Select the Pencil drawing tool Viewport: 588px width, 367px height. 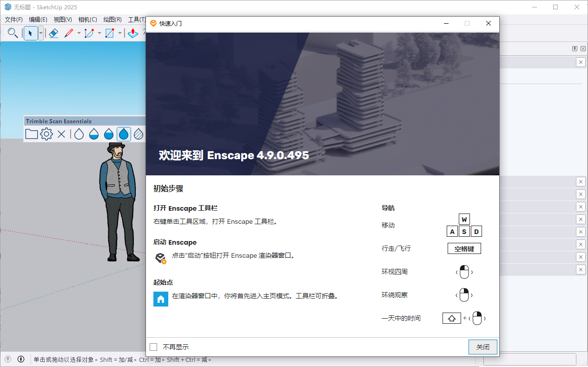click(x=69, y=33)
